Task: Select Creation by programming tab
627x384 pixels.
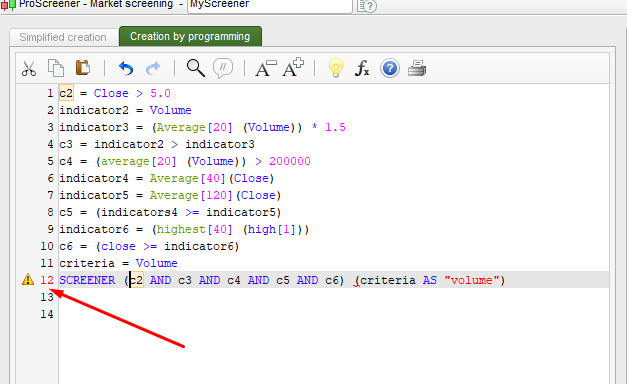Action: click(x=190, y=36)
